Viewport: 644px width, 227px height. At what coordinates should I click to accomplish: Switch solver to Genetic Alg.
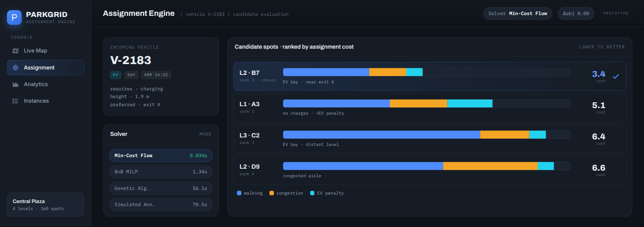pyautogui.click(x=161, y=188)
